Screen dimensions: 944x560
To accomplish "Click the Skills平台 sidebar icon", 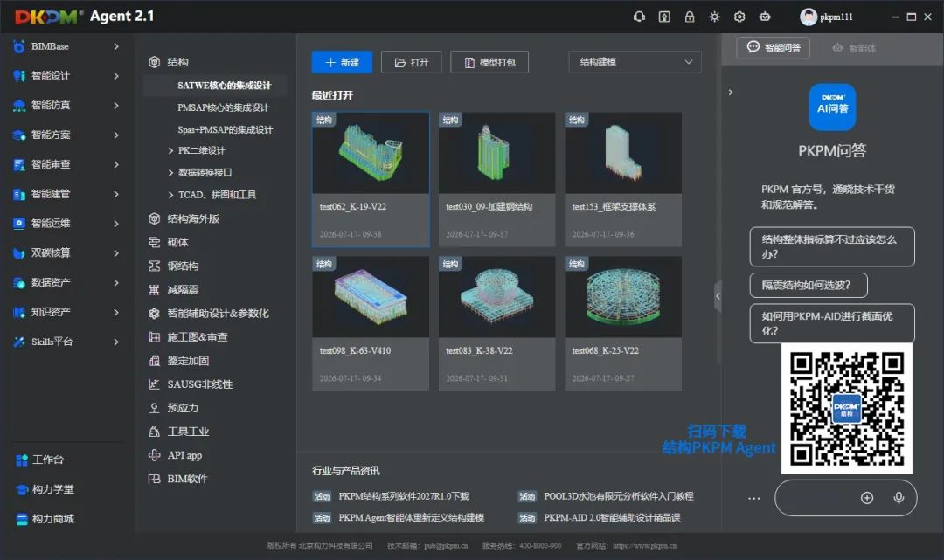I will click(x=19, y=342).
